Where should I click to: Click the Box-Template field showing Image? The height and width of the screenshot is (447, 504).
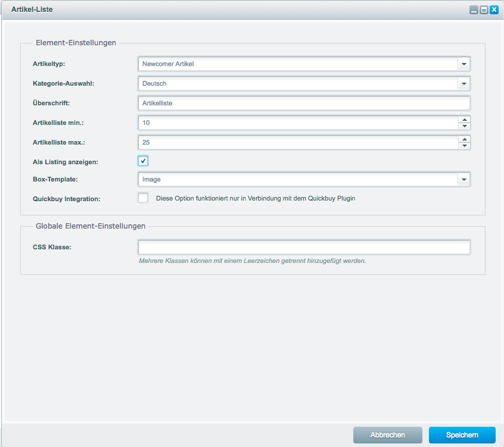pyautogui.click(x=297, y=179)
